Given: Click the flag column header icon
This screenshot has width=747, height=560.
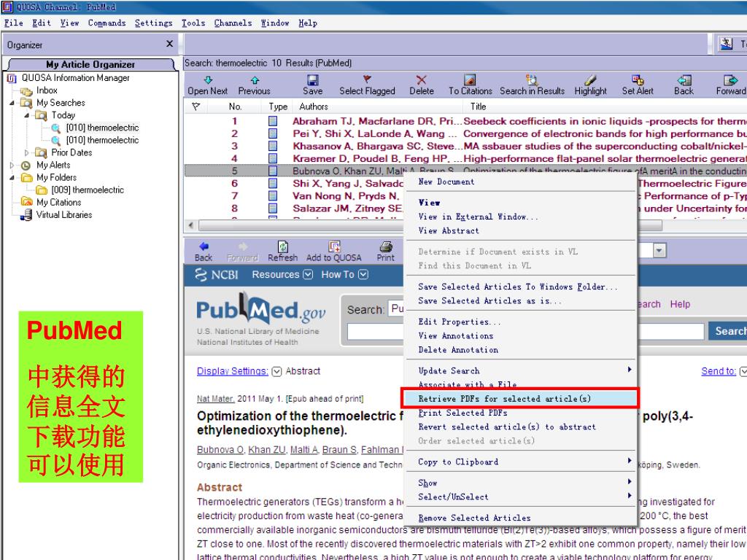Looking at the screenshot, I should point(196,106).
